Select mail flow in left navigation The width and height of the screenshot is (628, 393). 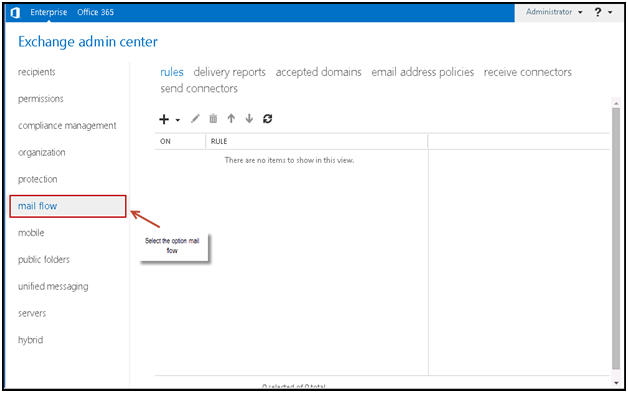(x=68, y=206)
